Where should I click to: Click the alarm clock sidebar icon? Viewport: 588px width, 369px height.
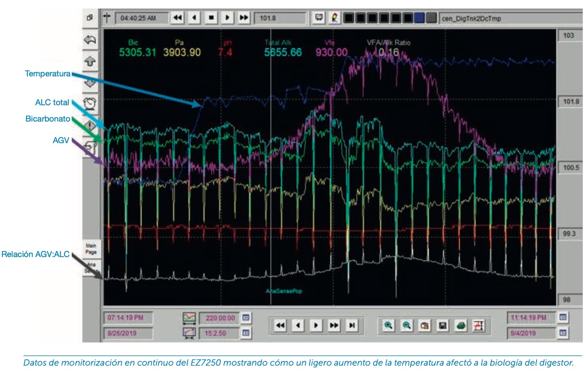(x=91, y=103)
